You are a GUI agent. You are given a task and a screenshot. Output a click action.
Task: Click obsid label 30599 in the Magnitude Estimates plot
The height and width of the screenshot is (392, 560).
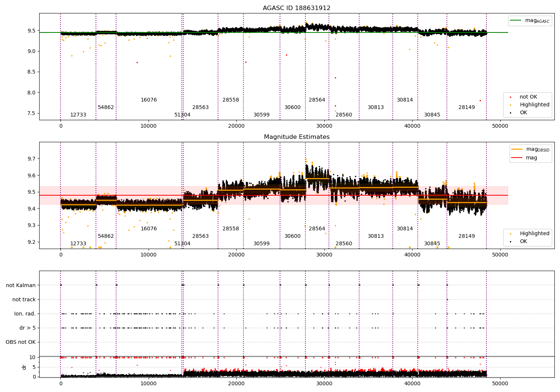click(x=261, y=244)
